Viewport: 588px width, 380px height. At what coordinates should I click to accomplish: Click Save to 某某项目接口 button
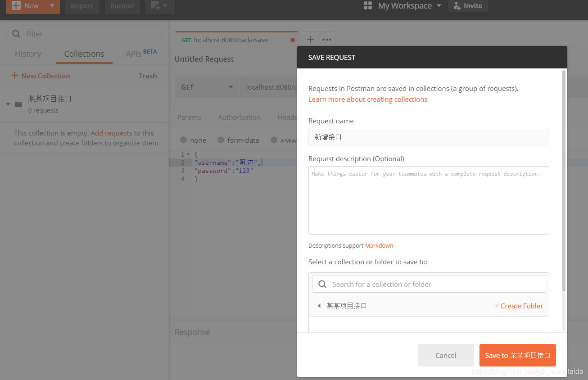coord(517,355)
